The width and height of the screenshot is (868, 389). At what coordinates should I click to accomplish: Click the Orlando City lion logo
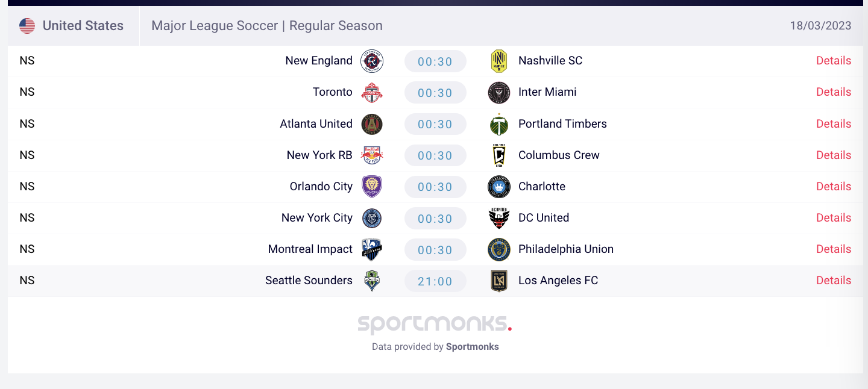(372, 187)
